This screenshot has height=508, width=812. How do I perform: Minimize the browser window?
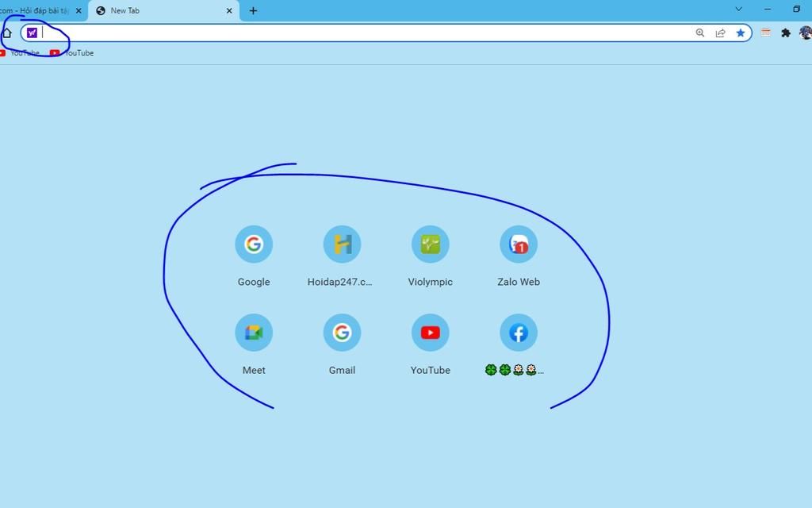[x=768, y=9]
